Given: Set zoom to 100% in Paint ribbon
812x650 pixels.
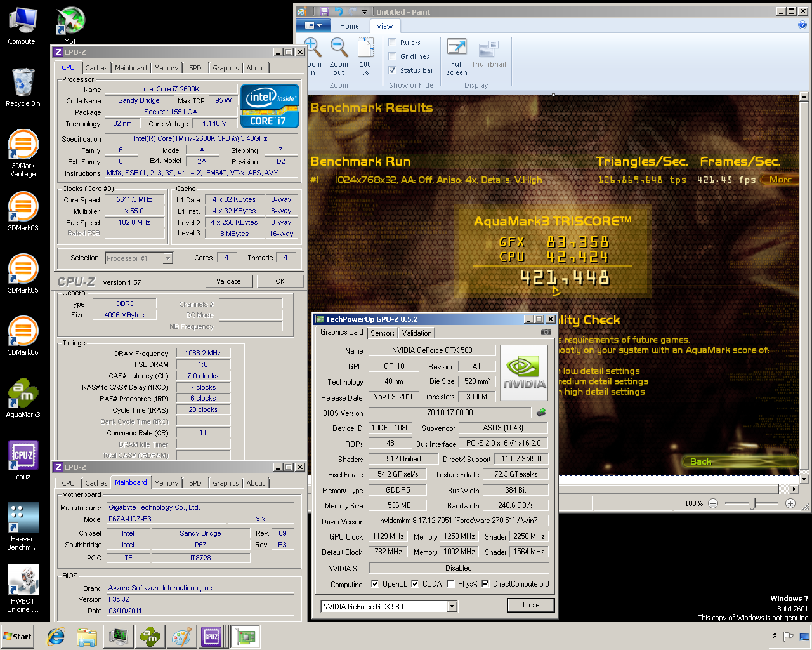Looking at the screenshot, I should [365, 56].
